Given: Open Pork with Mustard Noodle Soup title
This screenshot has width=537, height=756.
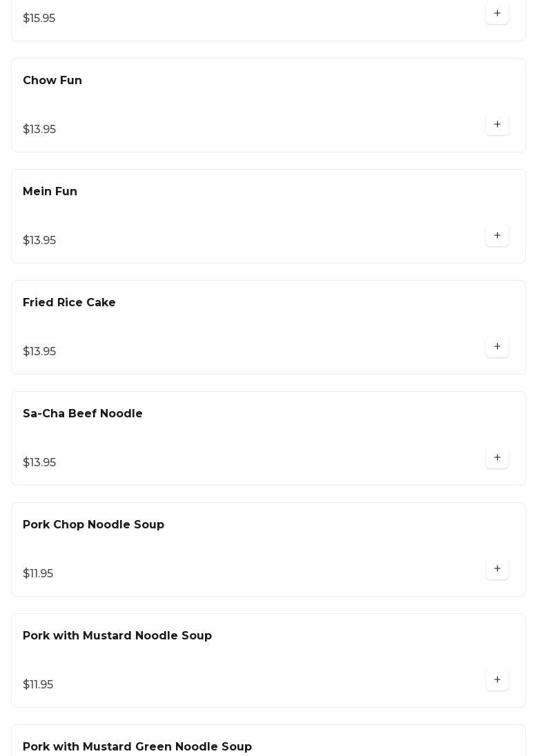Looking at the screenshot, I should pyautogui.click(x=117, y=636).
